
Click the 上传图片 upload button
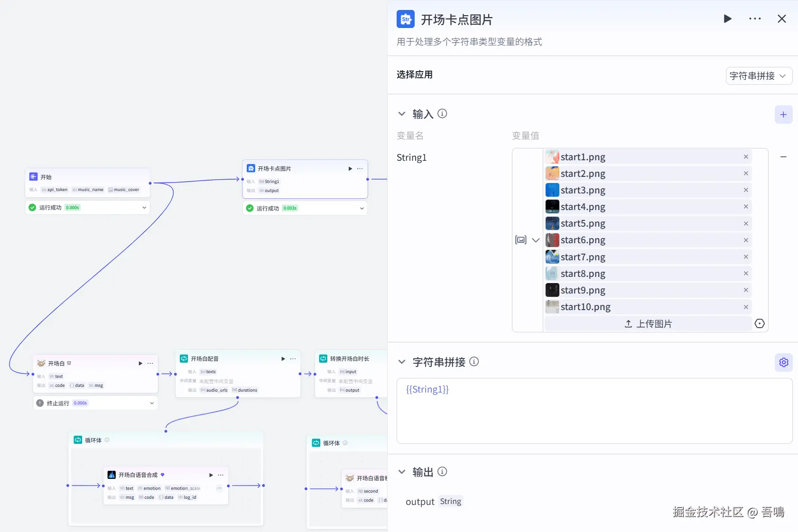[648, 324]
